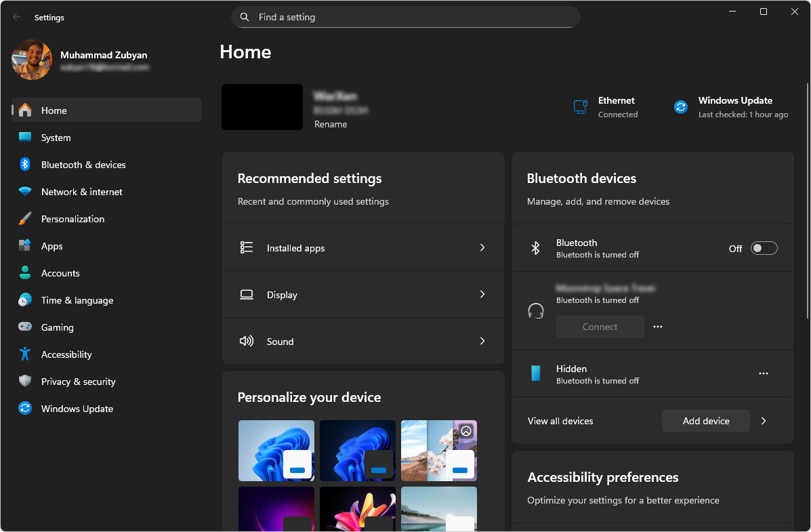Click the Ethernet status icon
811x532 pixels.
580,107
